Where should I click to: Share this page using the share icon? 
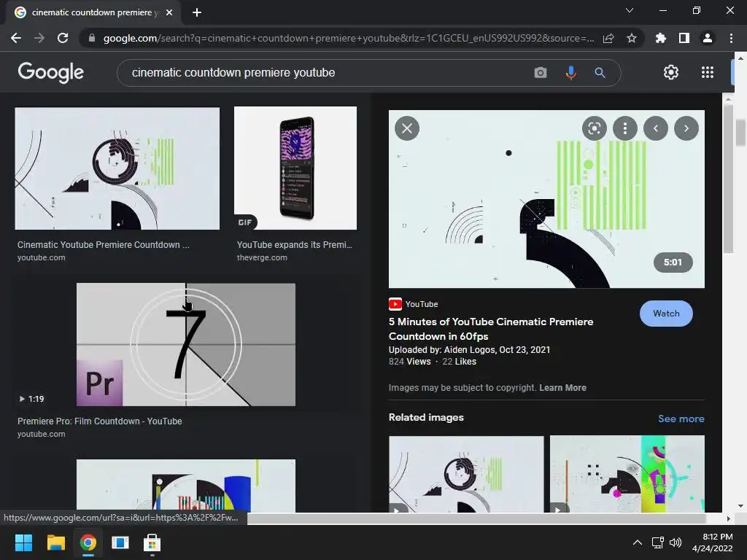(x=608, y=38)
